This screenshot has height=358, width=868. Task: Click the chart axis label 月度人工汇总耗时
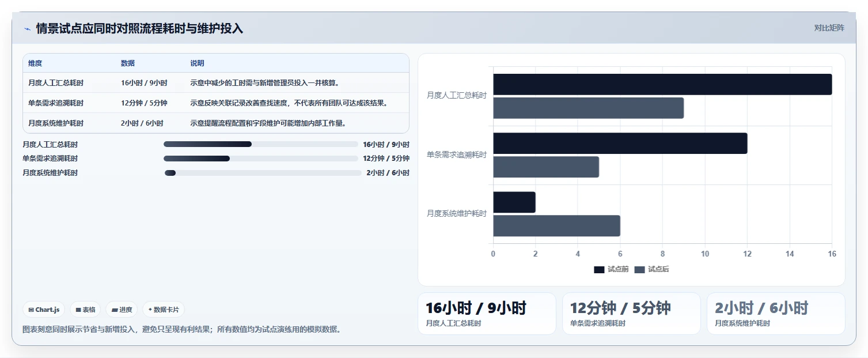pyautogui.click(x=457, y=96)
